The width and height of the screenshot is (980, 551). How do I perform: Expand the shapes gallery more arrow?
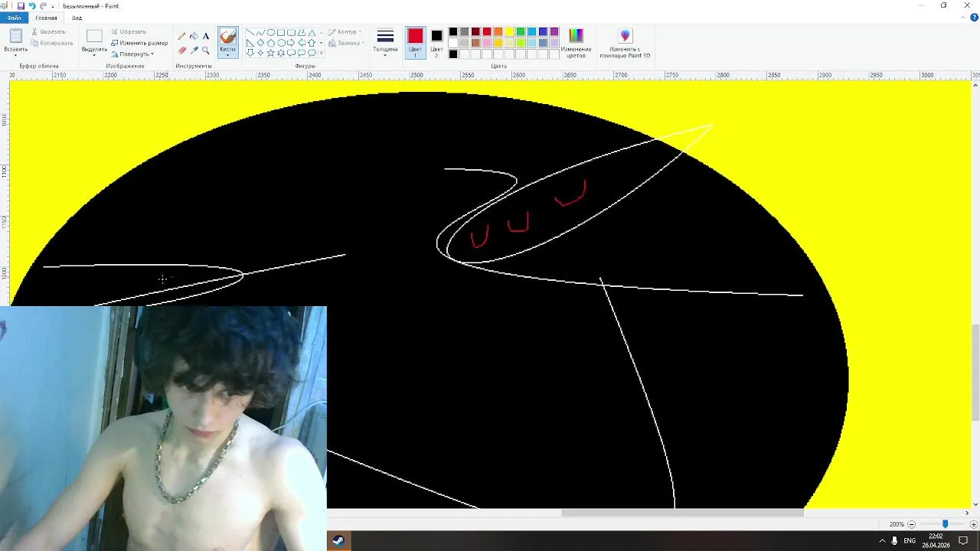coord(322,53)
